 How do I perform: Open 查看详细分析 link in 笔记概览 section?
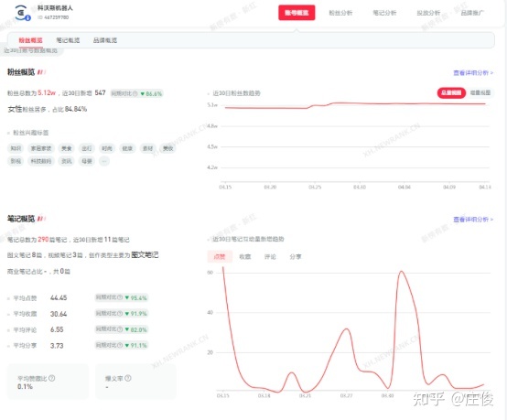[473, 220]
